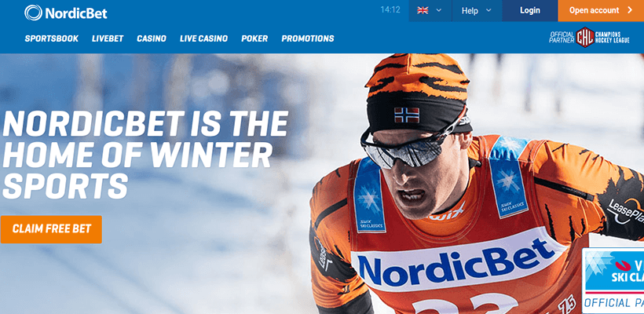Open the Sportsbook section

(x=52, y=38)
